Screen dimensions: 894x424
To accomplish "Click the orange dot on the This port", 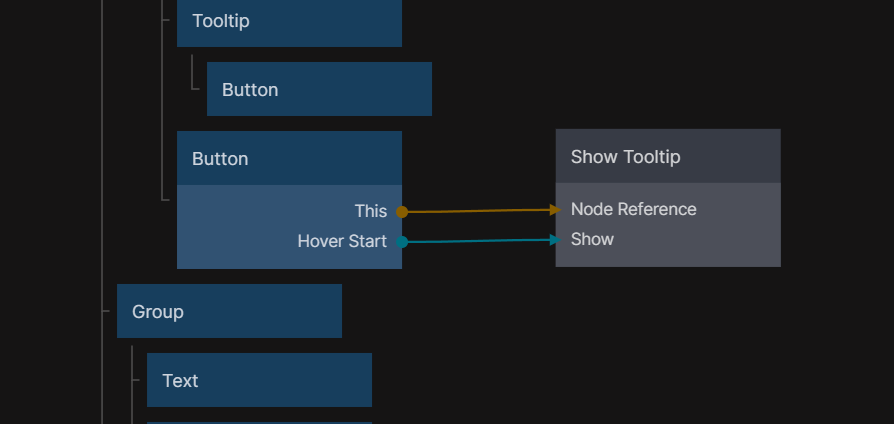I will tap(402, 212).
